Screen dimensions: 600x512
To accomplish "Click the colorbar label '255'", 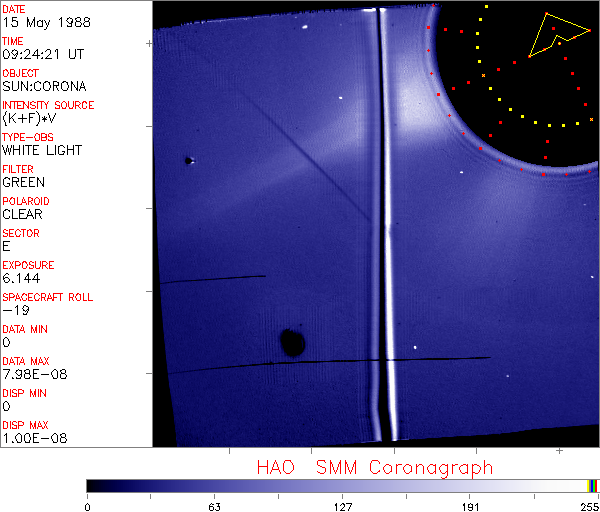I will pyautogui.click(x=590, y=507).
